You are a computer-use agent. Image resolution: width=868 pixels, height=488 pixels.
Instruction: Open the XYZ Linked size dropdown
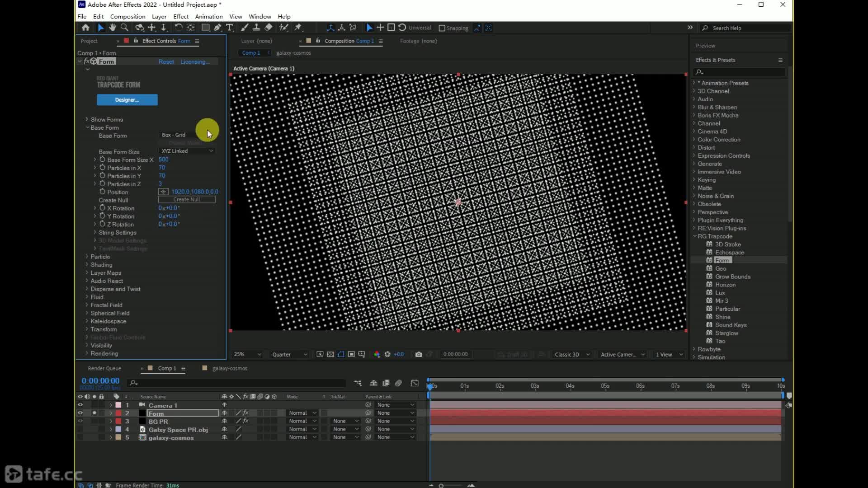[187, 151]
